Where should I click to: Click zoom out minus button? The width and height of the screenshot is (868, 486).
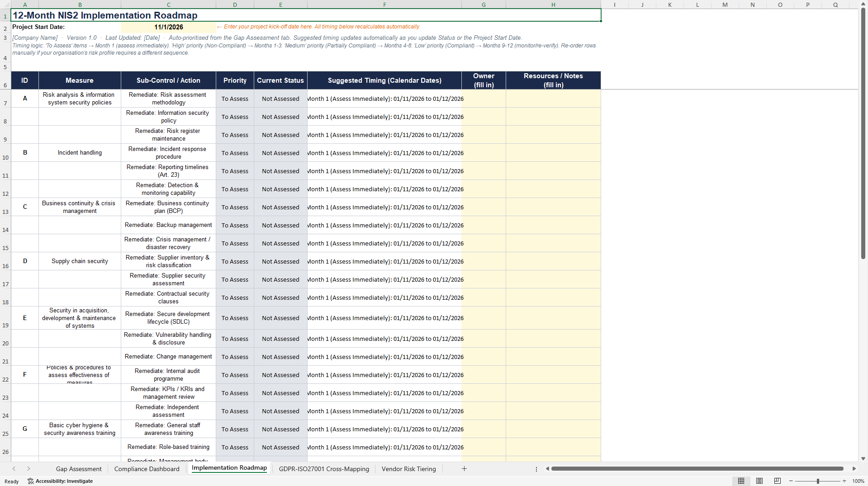tap(791, 481)
